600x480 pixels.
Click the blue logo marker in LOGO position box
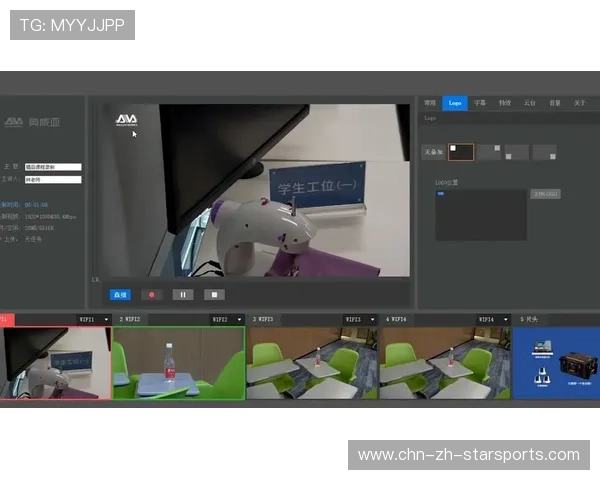click(x=441, y=194)
